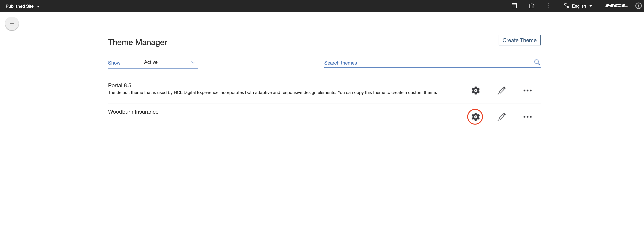644x229 pixels.
Task: Open settings for the Woodburn Insurance theme
Action: (475, 117)
